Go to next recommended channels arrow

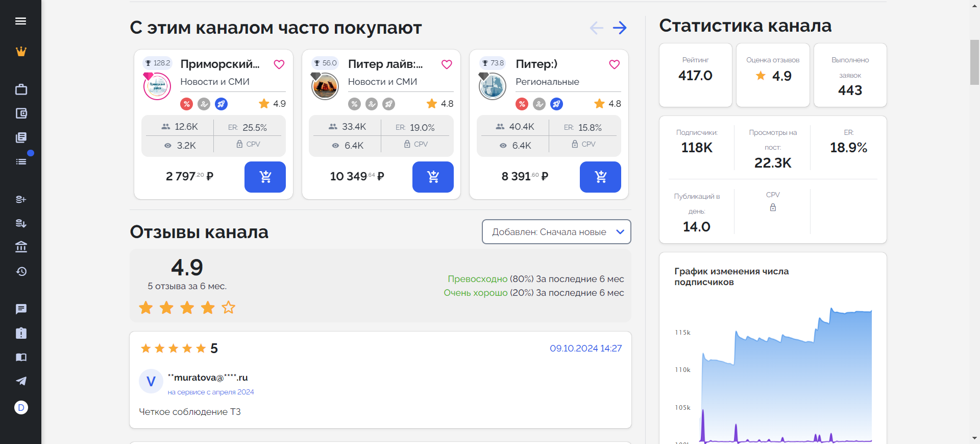coord(620,28)
